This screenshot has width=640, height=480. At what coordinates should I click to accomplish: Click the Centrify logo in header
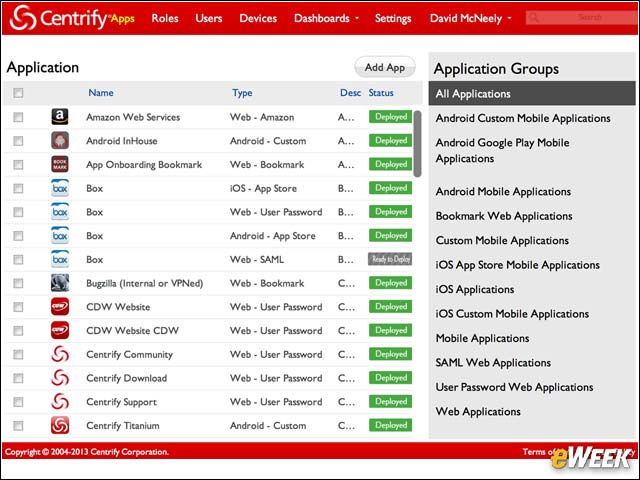click(x=58, y=18)
